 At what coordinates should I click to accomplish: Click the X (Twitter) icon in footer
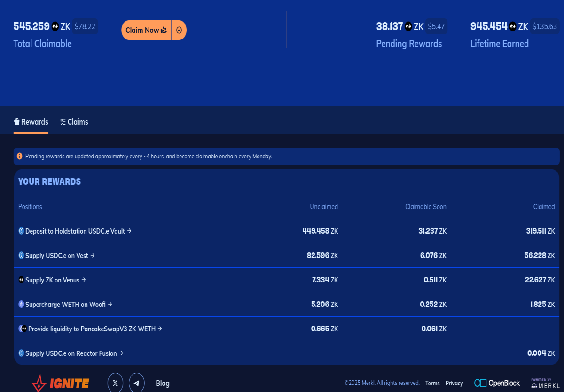pyautogui.click(x=115, y=382)
